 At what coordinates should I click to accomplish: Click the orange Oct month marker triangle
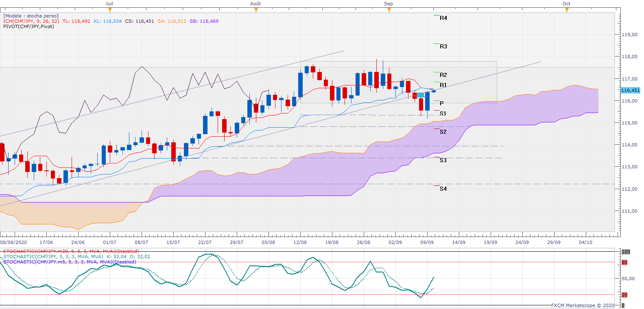[x=567, y=10]
